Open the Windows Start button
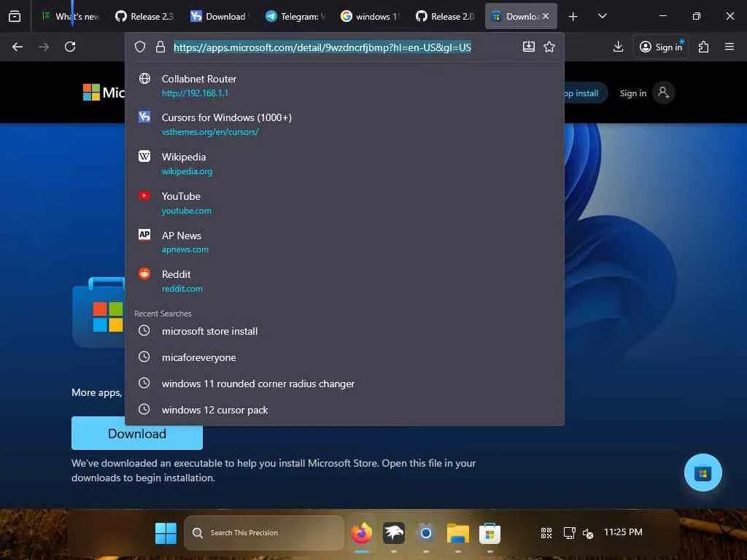Screen dimensions: 747x560 [166, 533]
